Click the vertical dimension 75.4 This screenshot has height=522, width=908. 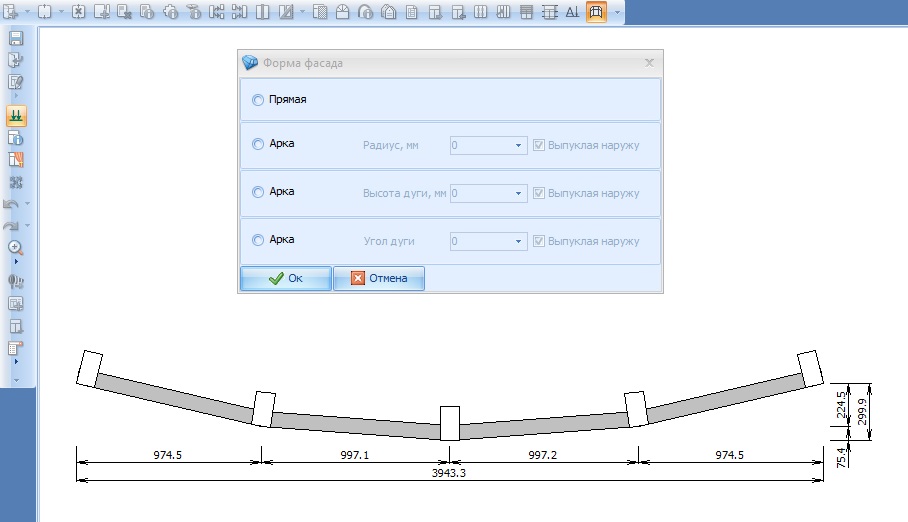841,457
